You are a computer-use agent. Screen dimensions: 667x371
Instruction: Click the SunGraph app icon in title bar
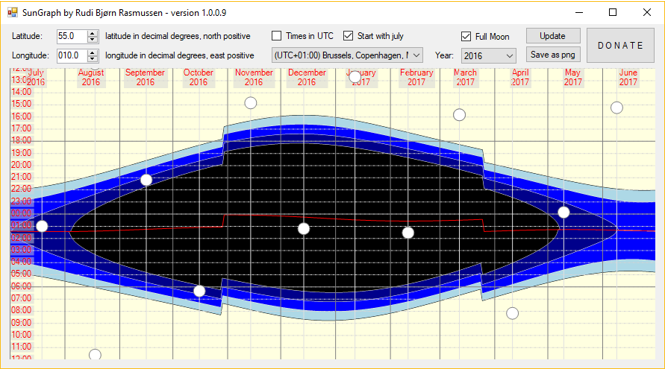click(12, 12)
